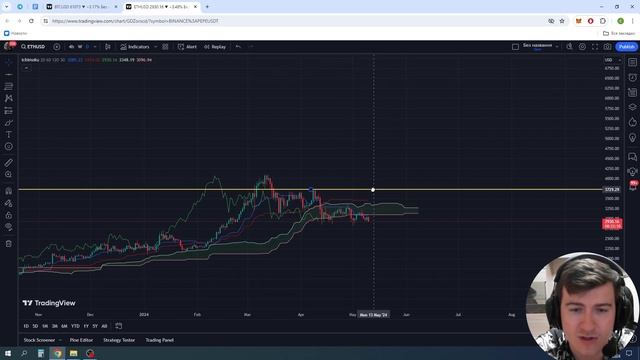Screen dimensions: 640x360
Task: Select the measure ruler tool
Action: (9, 162)
